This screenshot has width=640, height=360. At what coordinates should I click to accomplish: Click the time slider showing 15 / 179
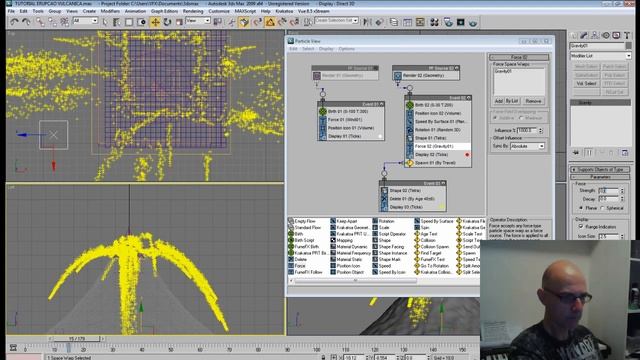pos(76,339)
